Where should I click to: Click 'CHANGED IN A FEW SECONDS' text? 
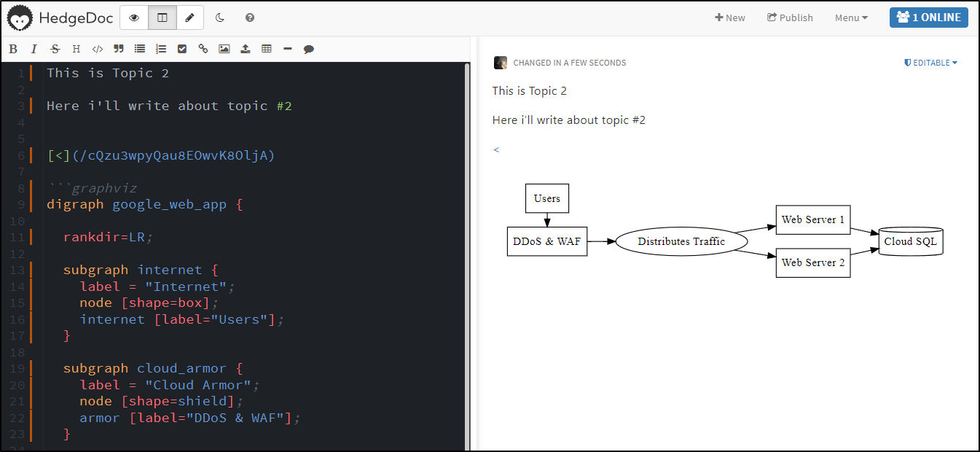570,63
